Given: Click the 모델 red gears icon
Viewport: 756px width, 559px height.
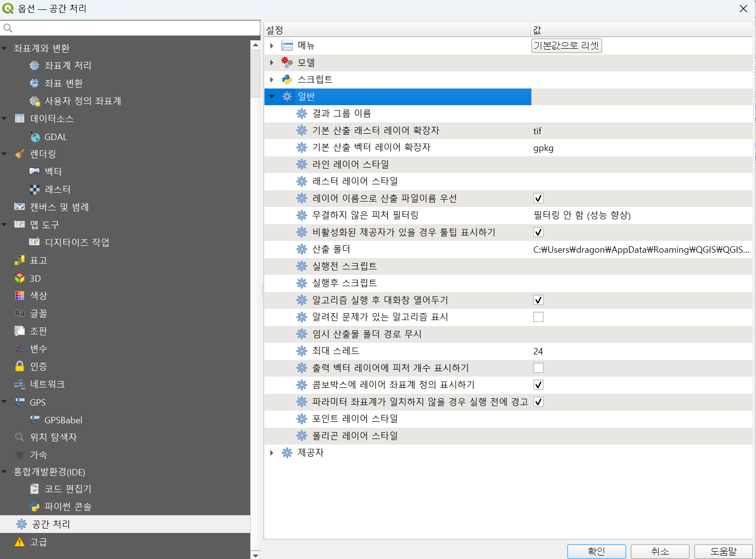Looking at the screenshot, I should point(287,62).
